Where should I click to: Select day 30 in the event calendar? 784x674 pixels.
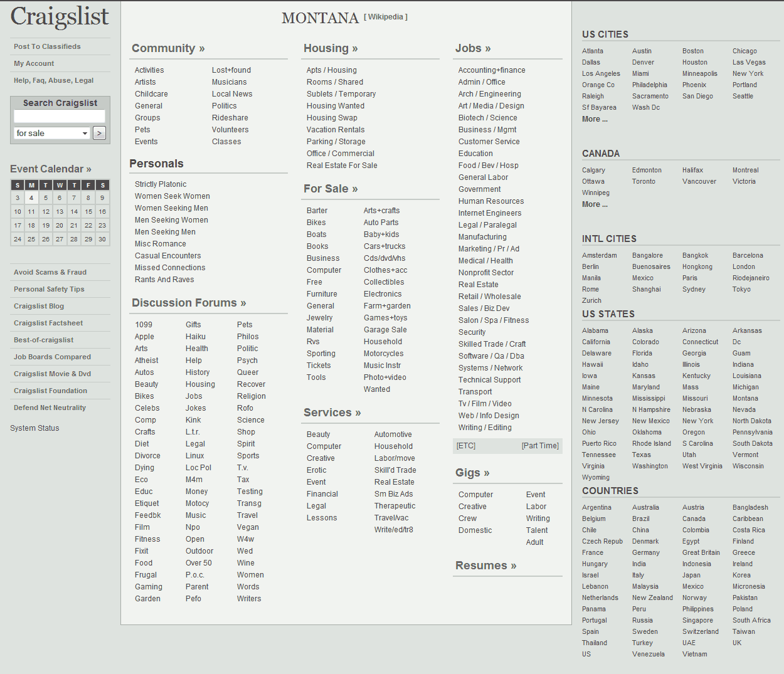click(102, 239)
